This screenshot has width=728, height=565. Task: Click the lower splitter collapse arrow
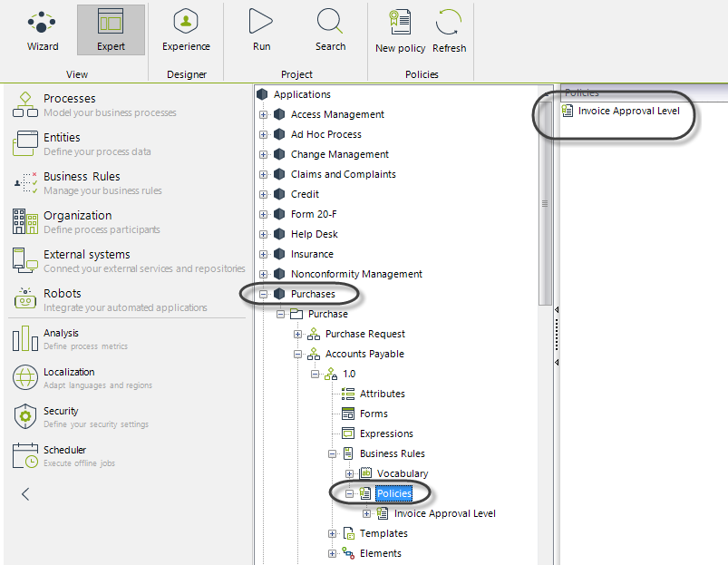[x=557, y=362]
